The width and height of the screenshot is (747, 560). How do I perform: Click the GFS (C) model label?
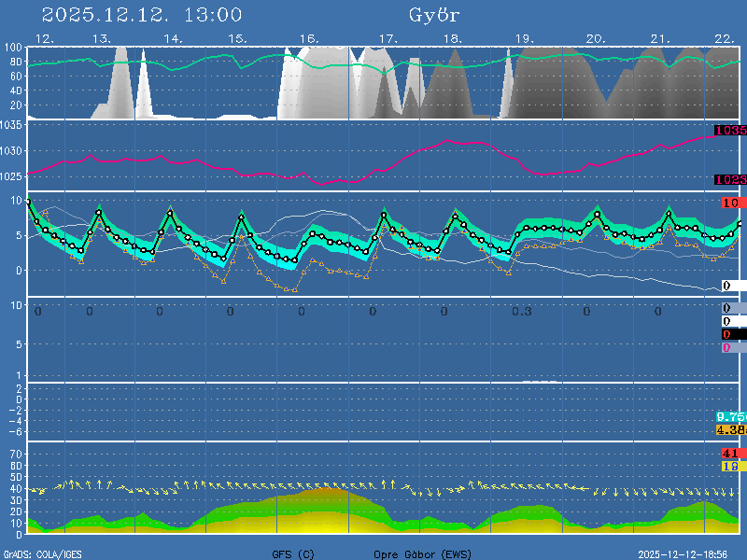(293, 554)
